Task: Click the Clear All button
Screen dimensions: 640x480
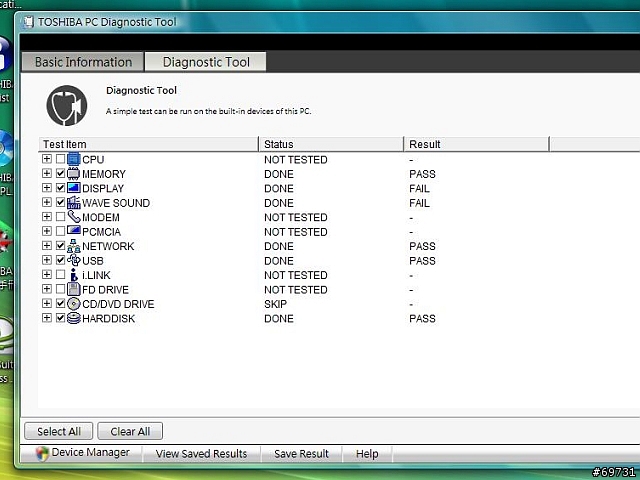Action: pos(130,431)
